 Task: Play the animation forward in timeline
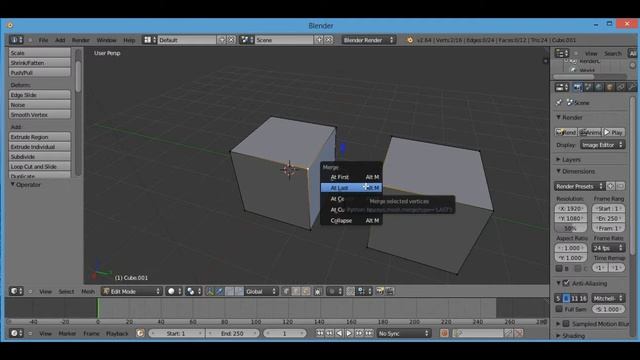tap(349, 333)
